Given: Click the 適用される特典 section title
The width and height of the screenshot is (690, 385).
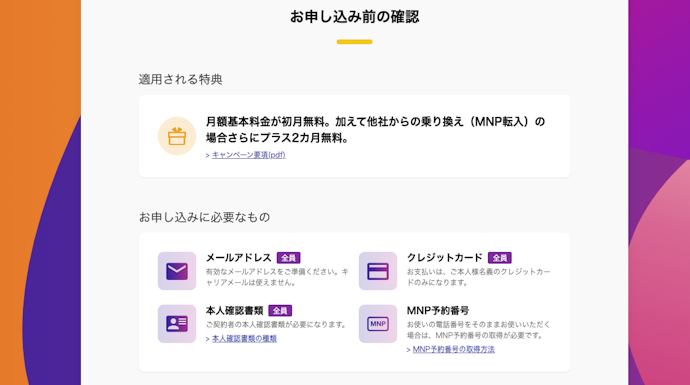Looking at the screenshot, I should 180,79.
